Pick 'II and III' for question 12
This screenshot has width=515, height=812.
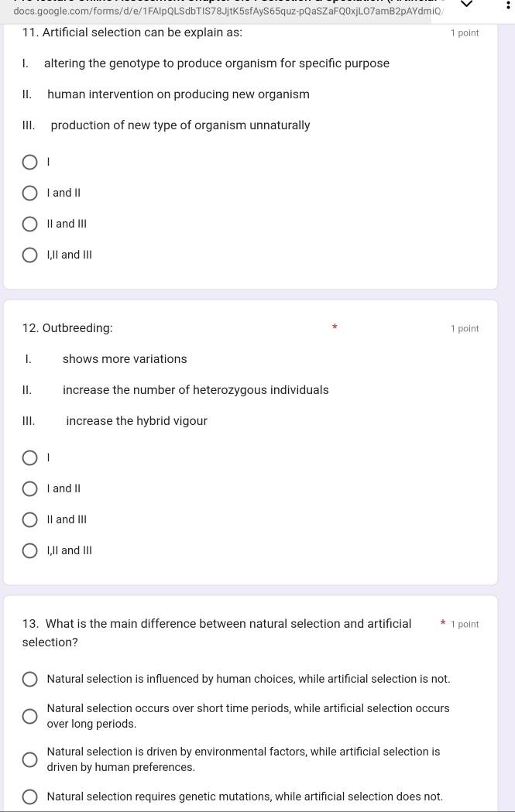(29, 520)
